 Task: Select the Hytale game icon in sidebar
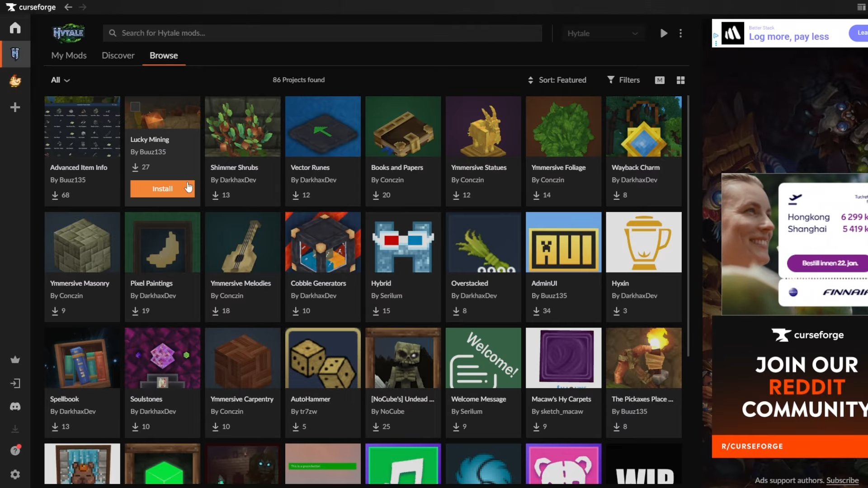tap(15, 54)
